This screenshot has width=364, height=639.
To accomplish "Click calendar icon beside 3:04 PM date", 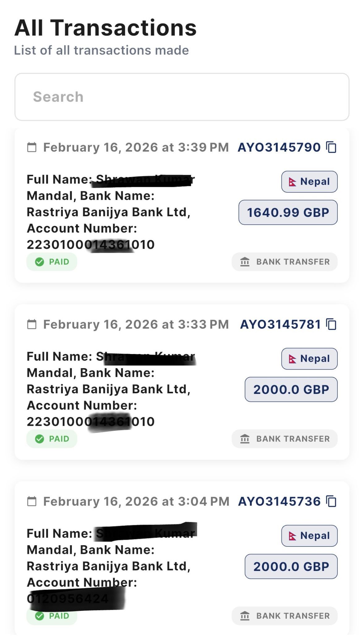I will click(32, 501).
